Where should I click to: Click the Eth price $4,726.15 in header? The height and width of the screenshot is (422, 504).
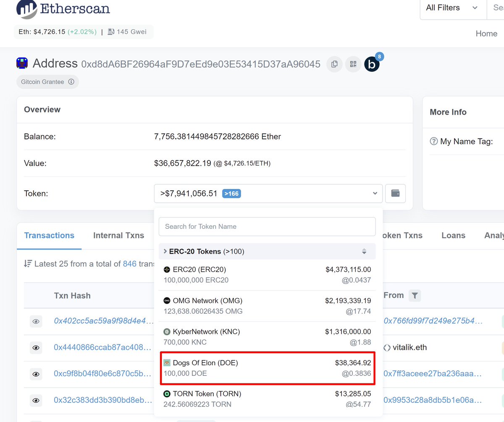coord(50,32)
